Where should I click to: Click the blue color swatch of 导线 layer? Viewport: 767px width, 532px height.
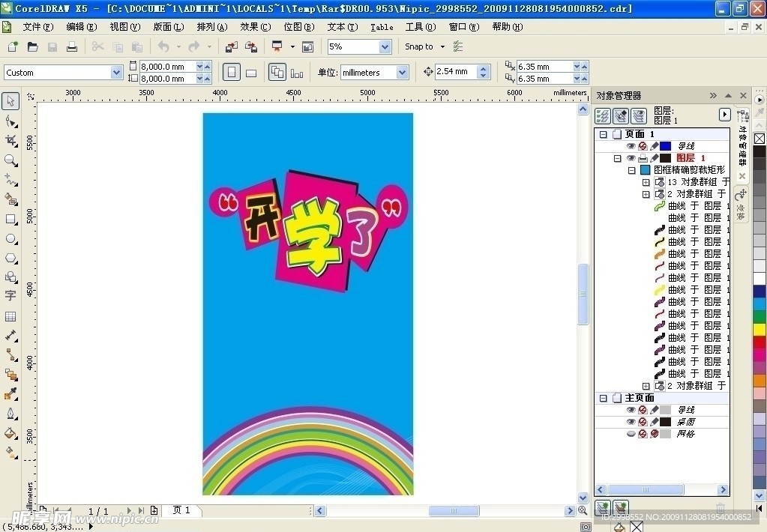[665, 145]
